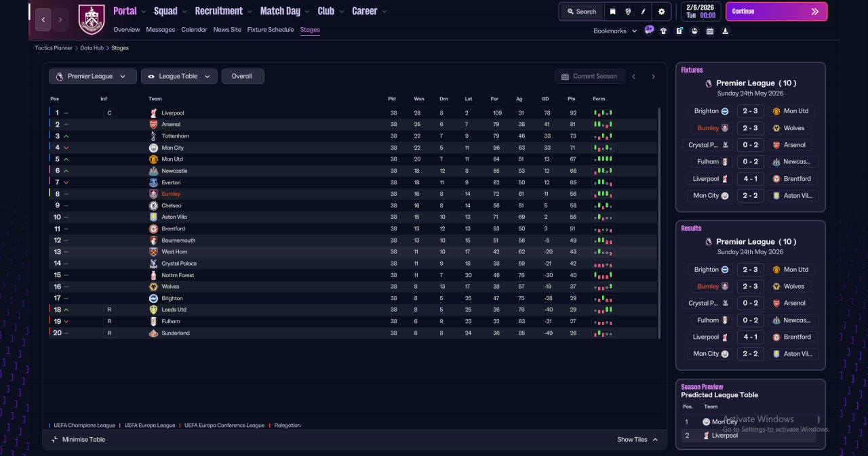Click the Overall filter button
The image size is (868, 456).
243,77
